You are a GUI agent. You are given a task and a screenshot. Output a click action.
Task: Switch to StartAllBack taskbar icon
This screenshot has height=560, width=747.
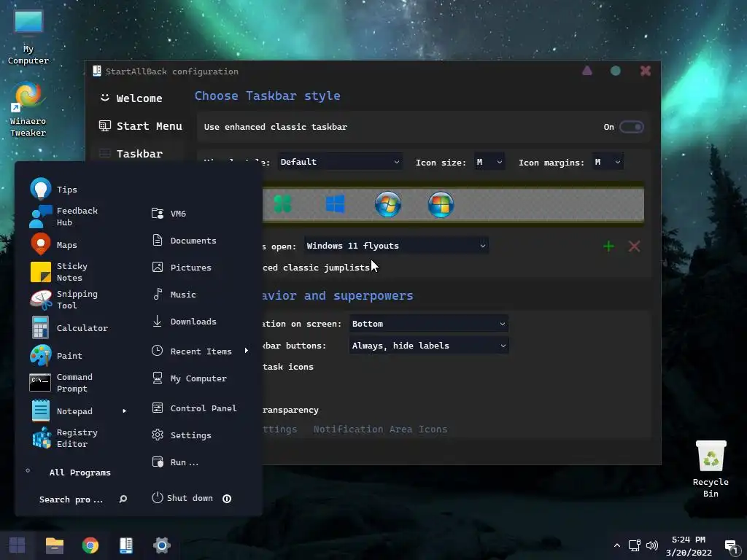[125, 545]
